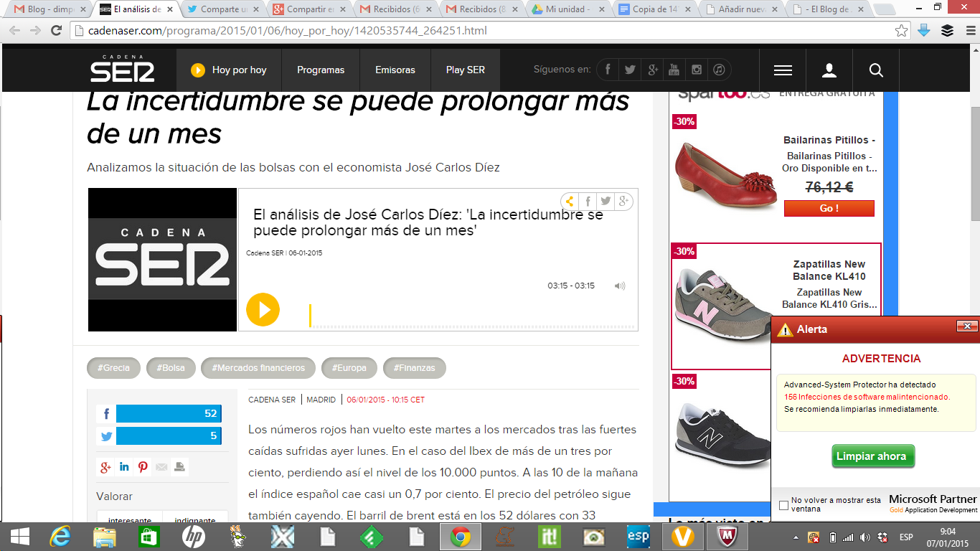Share article on LinkedIn in the sidebar
980x551 pixels.
(x=124, y=467)
